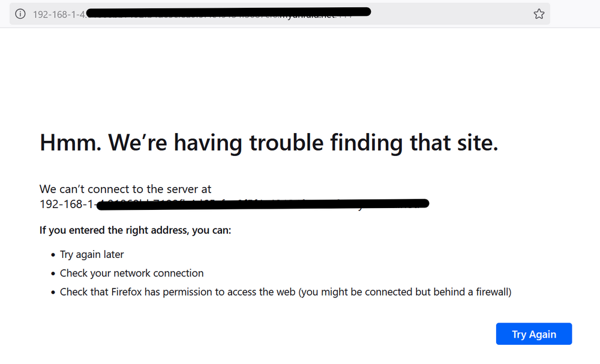Click the word "Firefox" in the last bullet
The height and width of the screenshot is (364, 600).
(x=126, y=291)
